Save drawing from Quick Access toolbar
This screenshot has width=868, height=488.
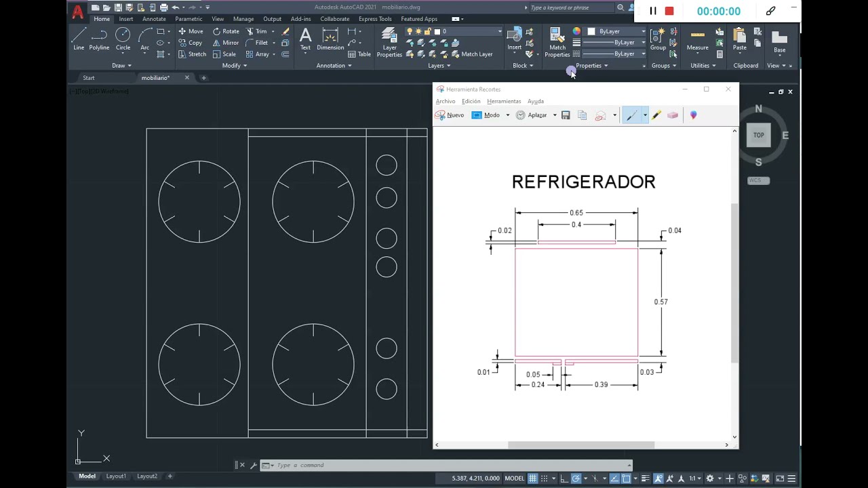(x=118, y=7)
